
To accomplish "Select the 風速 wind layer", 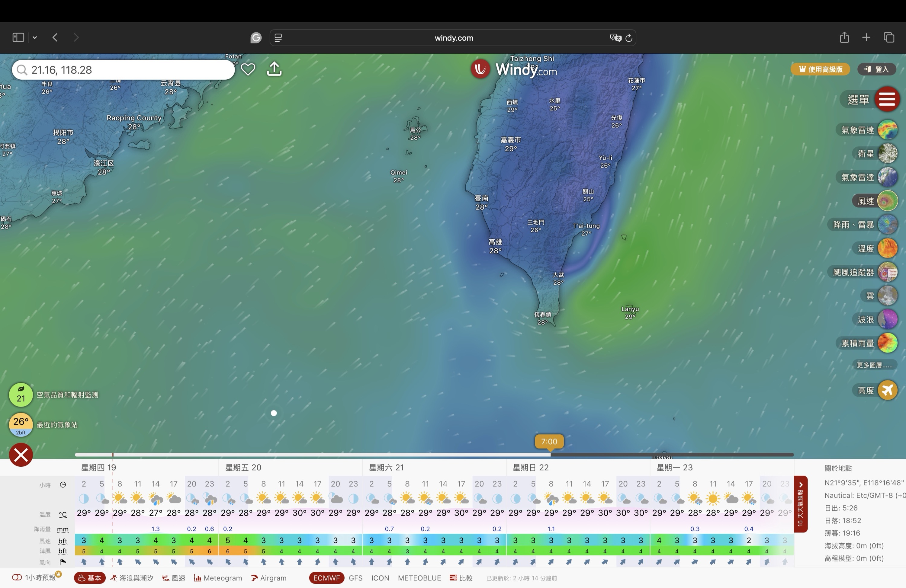I will tap(888, 200).
